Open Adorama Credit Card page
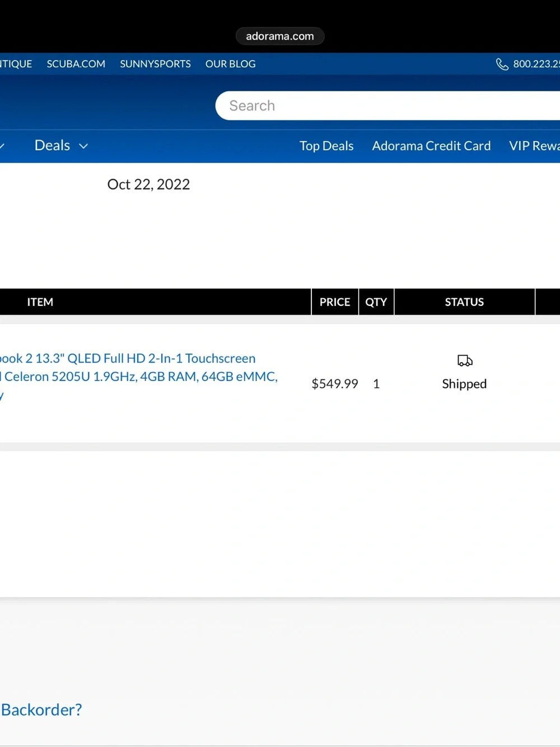 (x=431, y=146)
